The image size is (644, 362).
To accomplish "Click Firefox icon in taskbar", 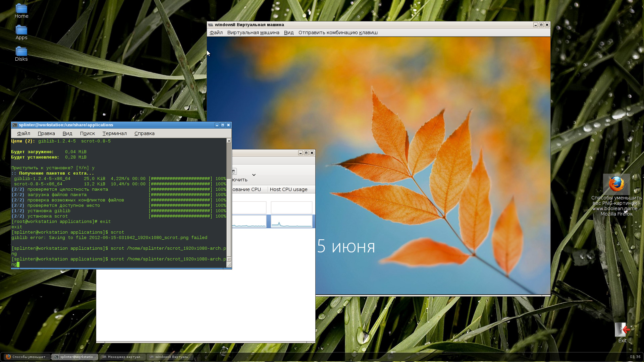I will click(8, 357).
